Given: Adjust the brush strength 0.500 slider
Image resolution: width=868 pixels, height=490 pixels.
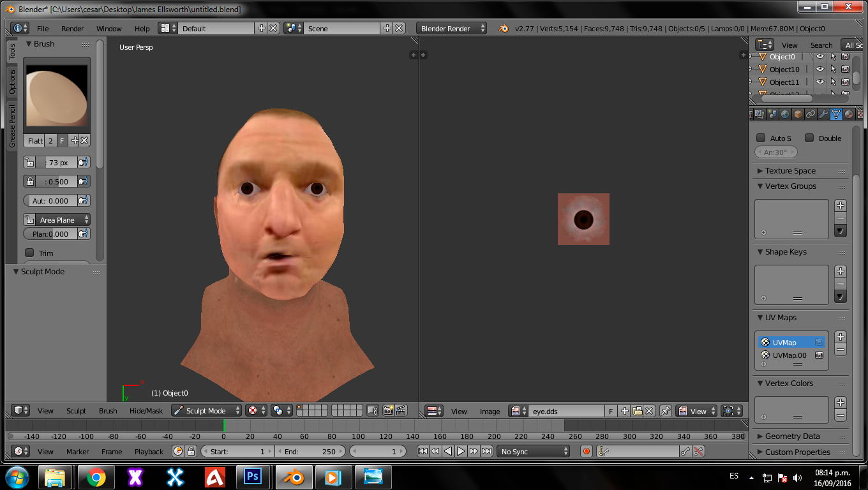Looking at the screenshot, I should [x=56, y=181].
